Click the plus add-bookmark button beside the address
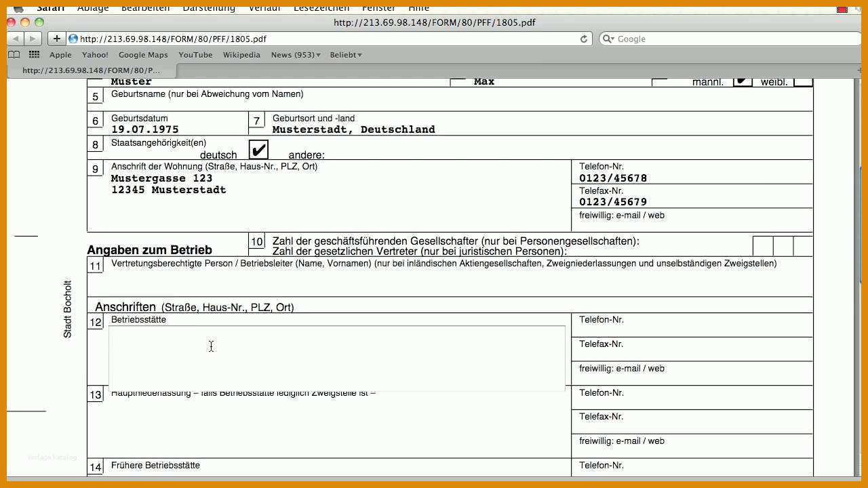The width and height of the screenshot is (868, 488). click(x=57, y=39)
